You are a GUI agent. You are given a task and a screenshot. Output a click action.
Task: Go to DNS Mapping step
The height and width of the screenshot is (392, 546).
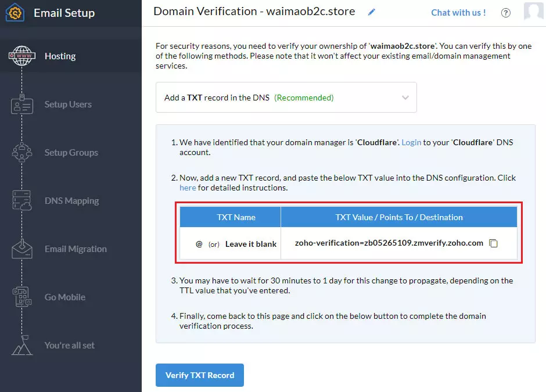click(71, 200)
